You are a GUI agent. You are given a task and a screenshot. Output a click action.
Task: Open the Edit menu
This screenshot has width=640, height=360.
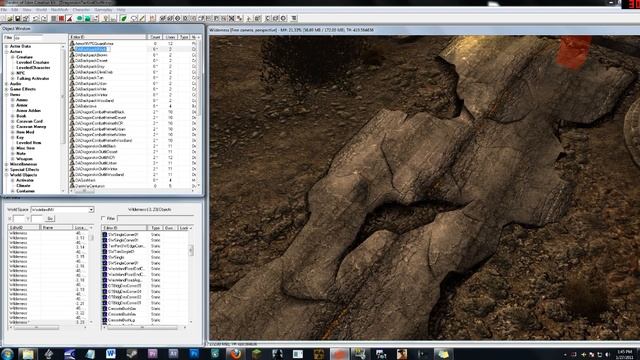pyautogui.click(x=15, y=10)
